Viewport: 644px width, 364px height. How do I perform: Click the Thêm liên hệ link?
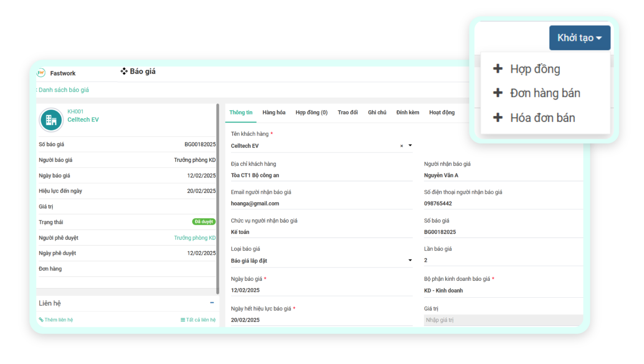pyautogui.click(x=56, y=320)
